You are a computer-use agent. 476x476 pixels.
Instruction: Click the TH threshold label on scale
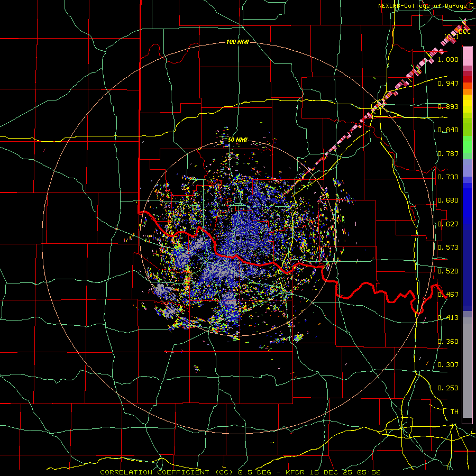[x=454, y=412]
